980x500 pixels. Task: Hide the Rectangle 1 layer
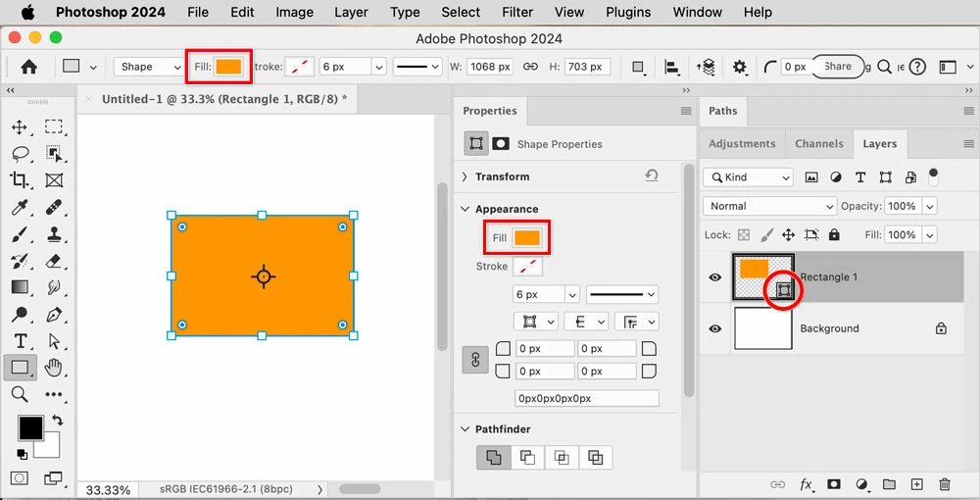pyautogui.click(x=715, y=277)
